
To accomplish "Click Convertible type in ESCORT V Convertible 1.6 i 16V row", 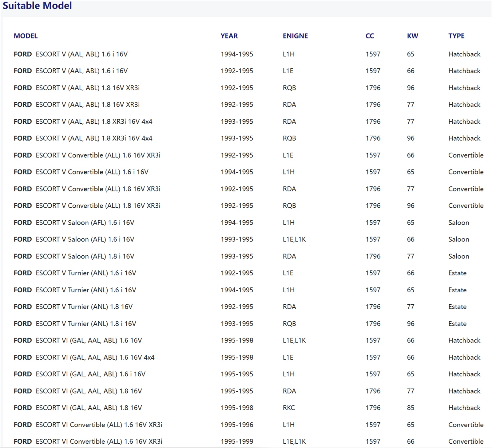I will click(466, 172).
